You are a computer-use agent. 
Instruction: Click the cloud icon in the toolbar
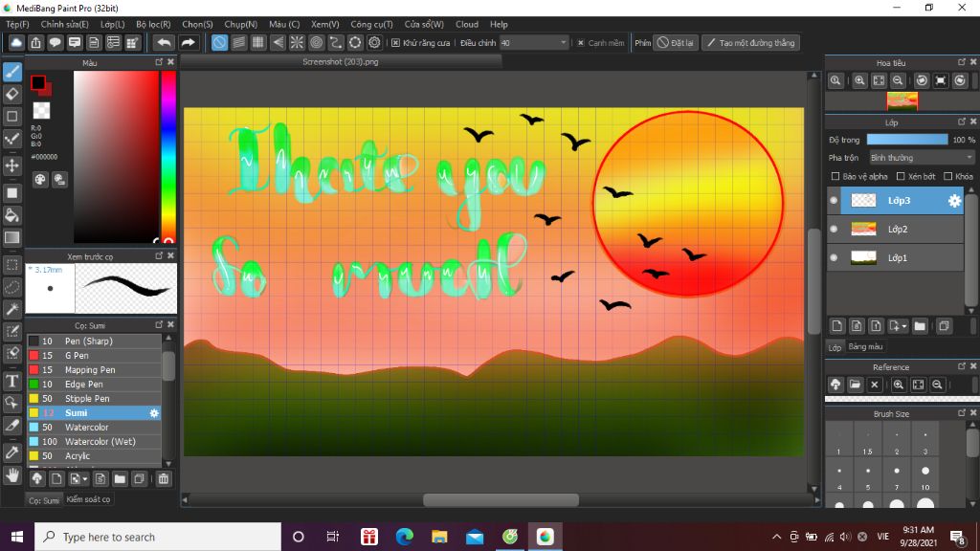pos(16,42)
